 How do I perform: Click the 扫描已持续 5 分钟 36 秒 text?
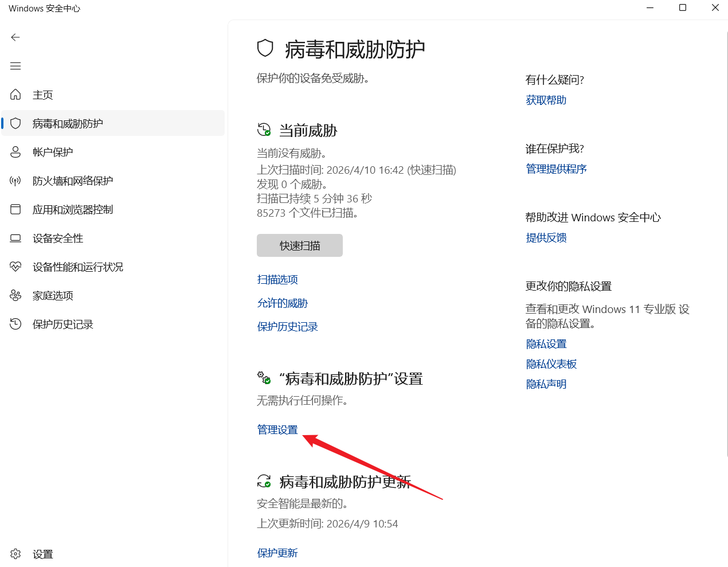(315, 198)
